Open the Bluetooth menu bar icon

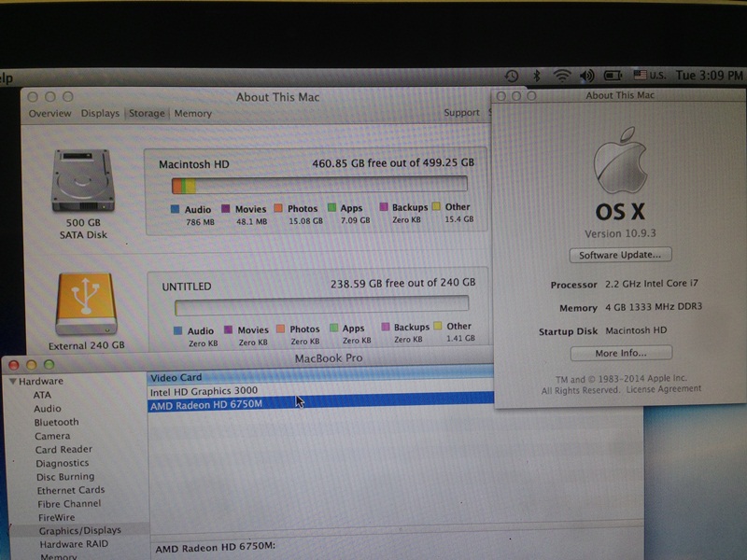click(537, 76)
